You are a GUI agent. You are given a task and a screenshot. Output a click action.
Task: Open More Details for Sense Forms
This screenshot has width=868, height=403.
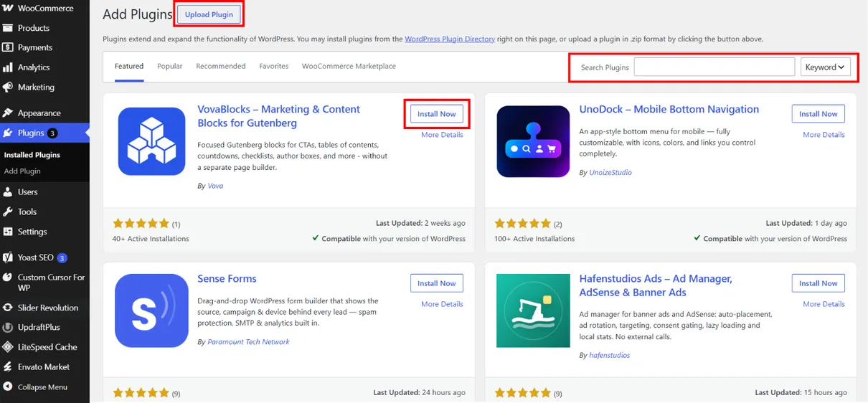tap(442, 304)
